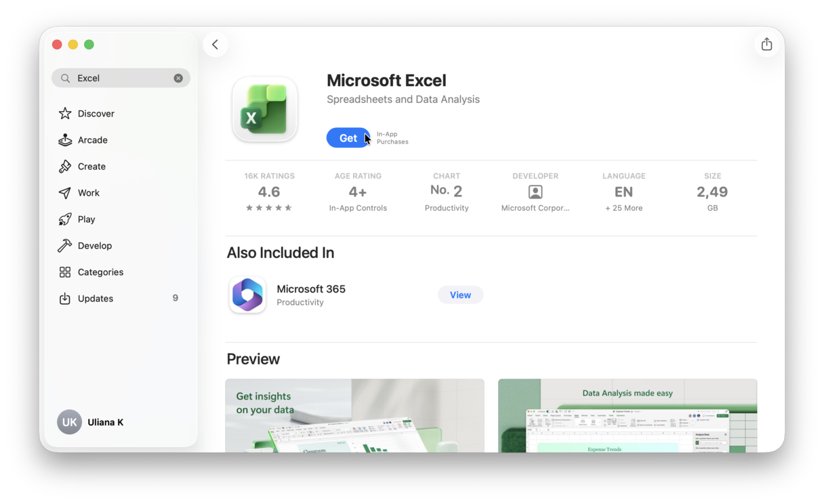Focus the search field containing Excel
824x504 pixels.
pyautogui.click(x=121, y=78)
